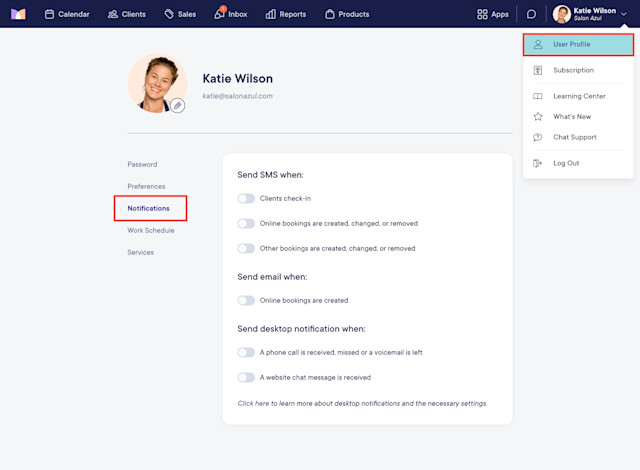Go to Calendar in the top navigation
Viewport: 640px width, 470px height.
point(67,14)
